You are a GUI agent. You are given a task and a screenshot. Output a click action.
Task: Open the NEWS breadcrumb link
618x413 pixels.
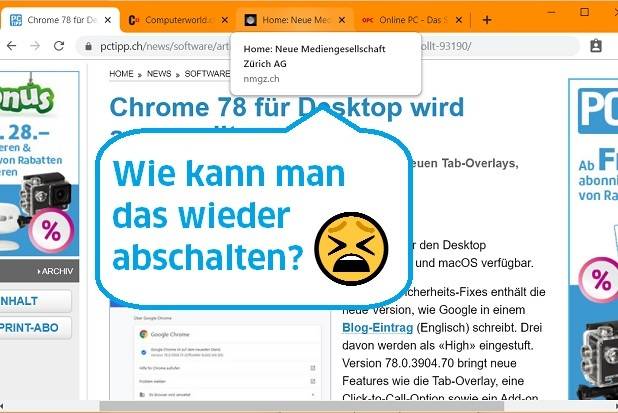tap(159, 74)
